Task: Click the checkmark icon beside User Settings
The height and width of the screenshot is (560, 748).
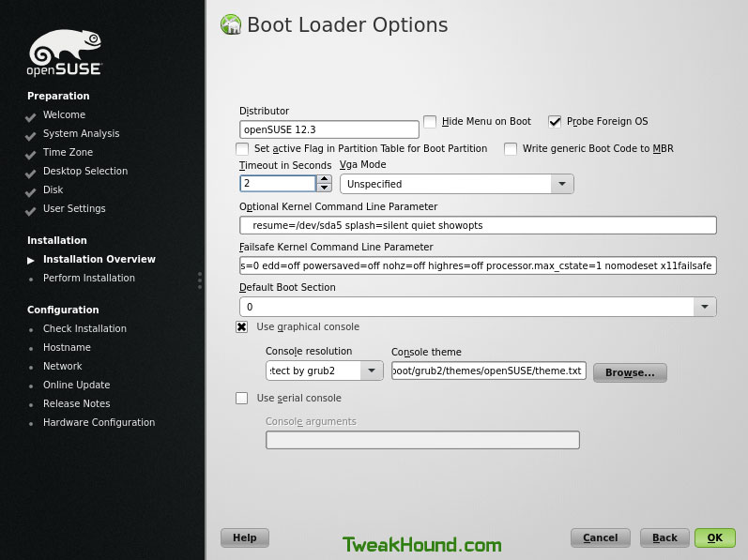Action: (x=31, y=211)
